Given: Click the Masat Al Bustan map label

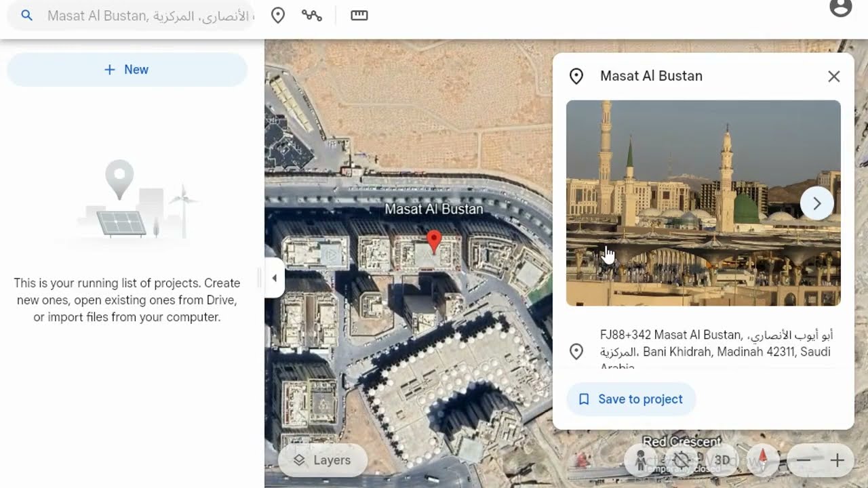Looking at the screenshot, I should coord(434,209).
